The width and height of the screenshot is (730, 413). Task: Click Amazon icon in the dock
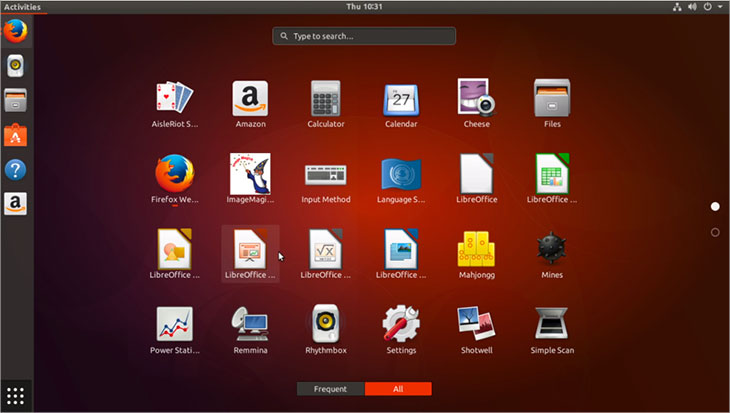[x=16, y=203]
